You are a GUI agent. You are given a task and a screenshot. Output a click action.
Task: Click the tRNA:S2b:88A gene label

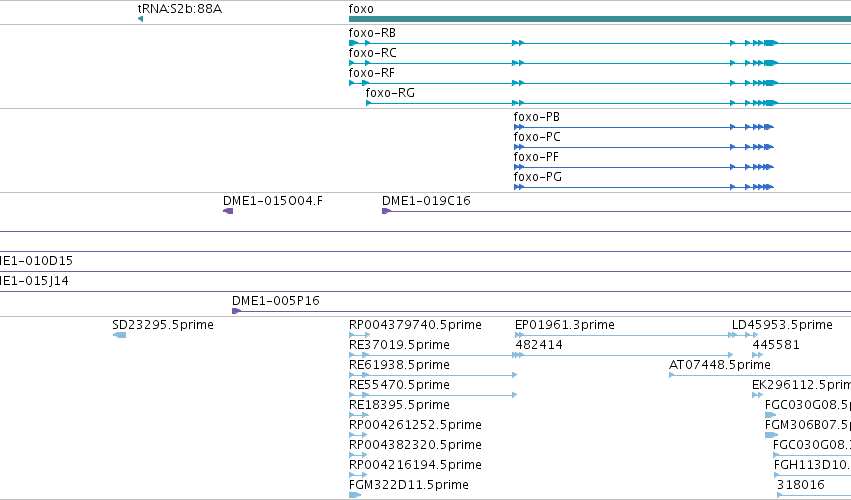click(180, 9)
